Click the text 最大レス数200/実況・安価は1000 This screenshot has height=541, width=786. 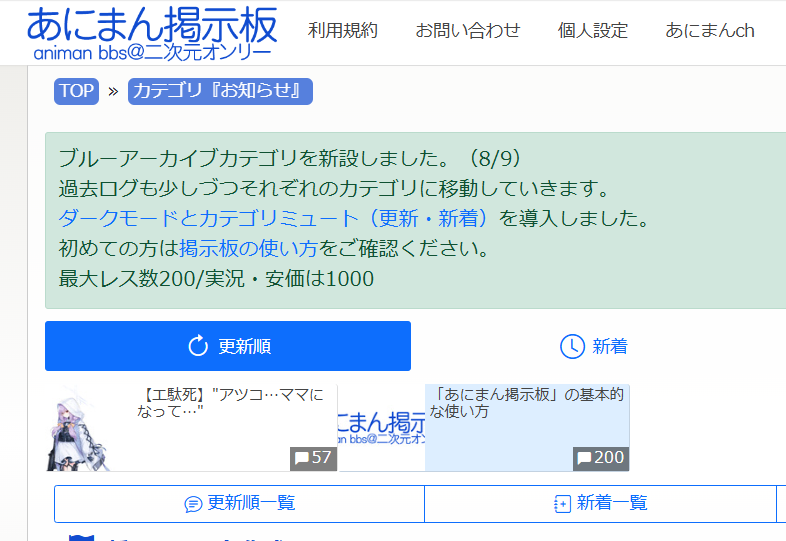[x=216, y=279]
